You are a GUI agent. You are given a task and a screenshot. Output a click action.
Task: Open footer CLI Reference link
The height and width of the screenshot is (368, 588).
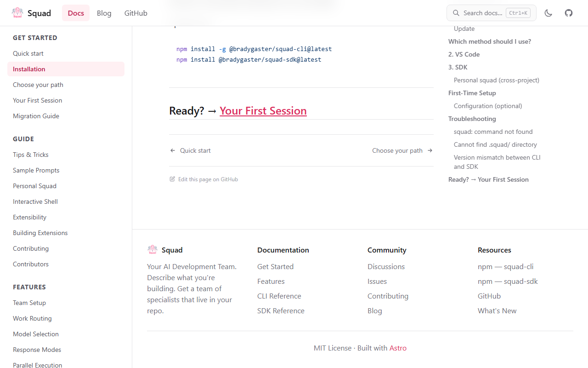(x=279, y=296)
